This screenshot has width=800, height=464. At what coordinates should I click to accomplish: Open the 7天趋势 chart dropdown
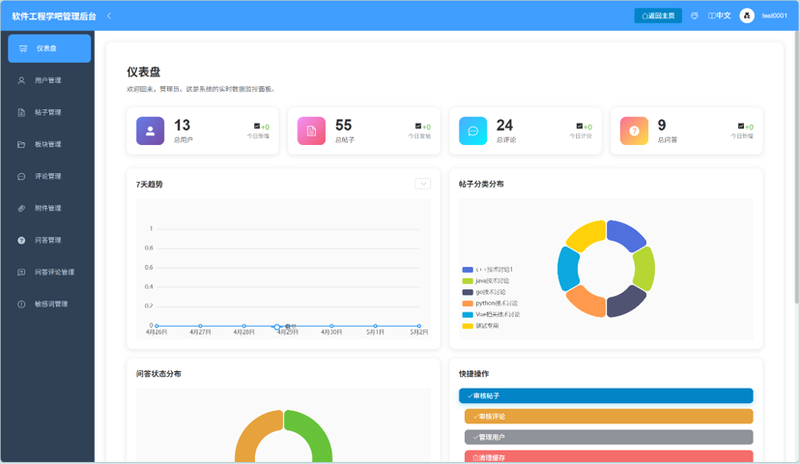click(x=422, y=184)
